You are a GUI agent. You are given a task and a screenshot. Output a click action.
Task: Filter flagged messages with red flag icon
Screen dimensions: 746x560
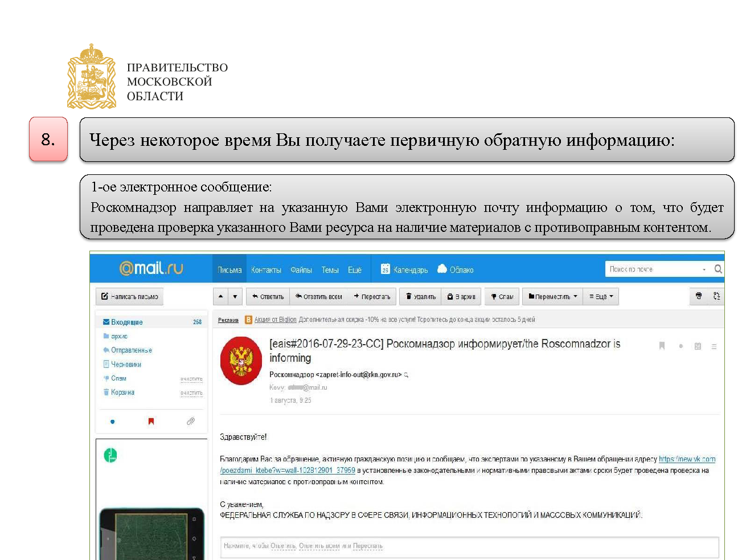click(151, 422)
